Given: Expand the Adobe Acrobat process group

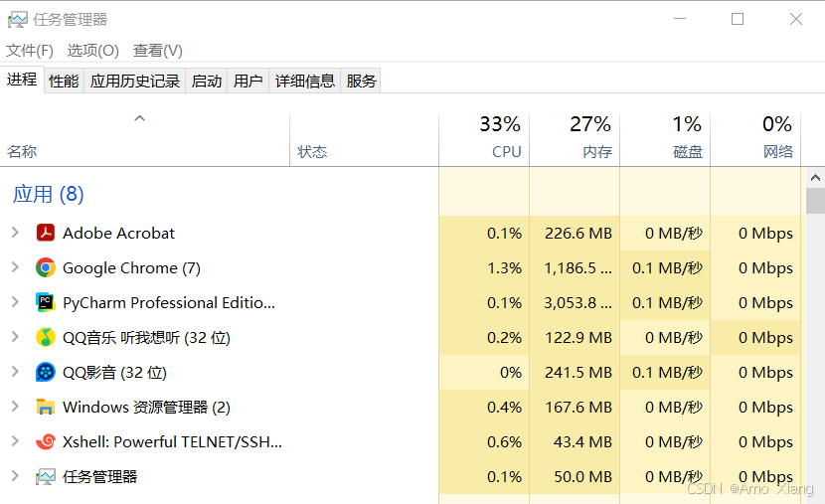Looking at the screenshot, I should coord(15,232).
